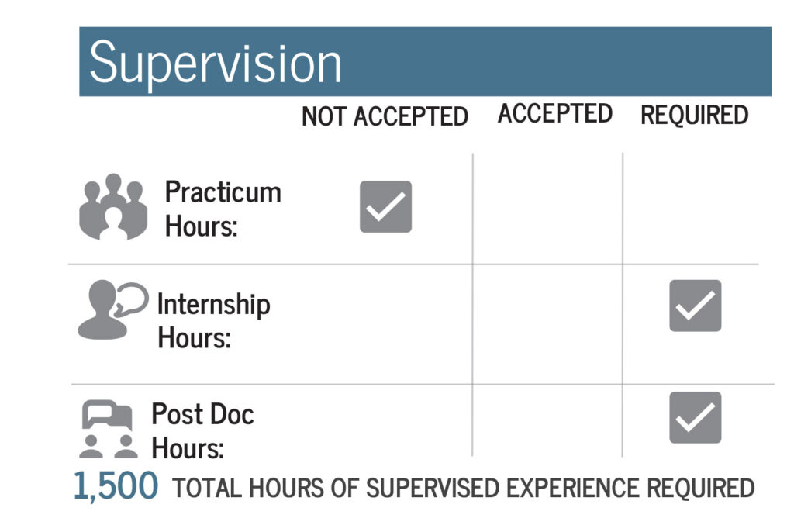Click the Post Doc Hours label

[x=202, y=430]
